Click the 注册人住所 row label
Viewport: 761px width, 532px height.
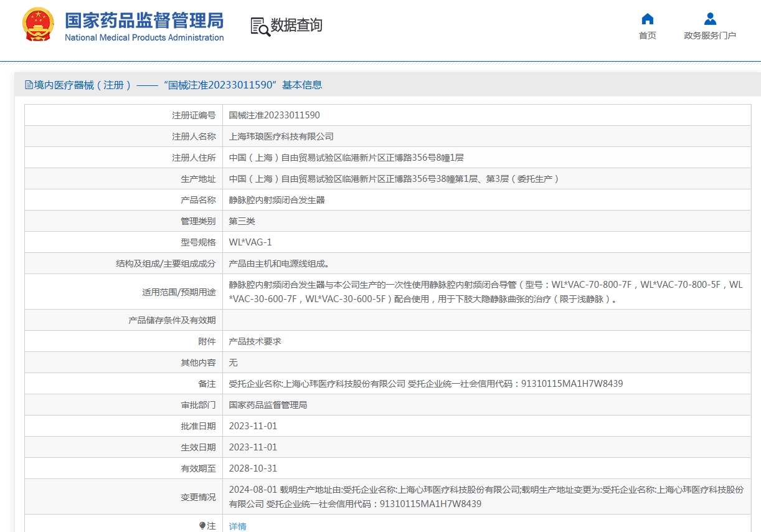coord(194,158)
